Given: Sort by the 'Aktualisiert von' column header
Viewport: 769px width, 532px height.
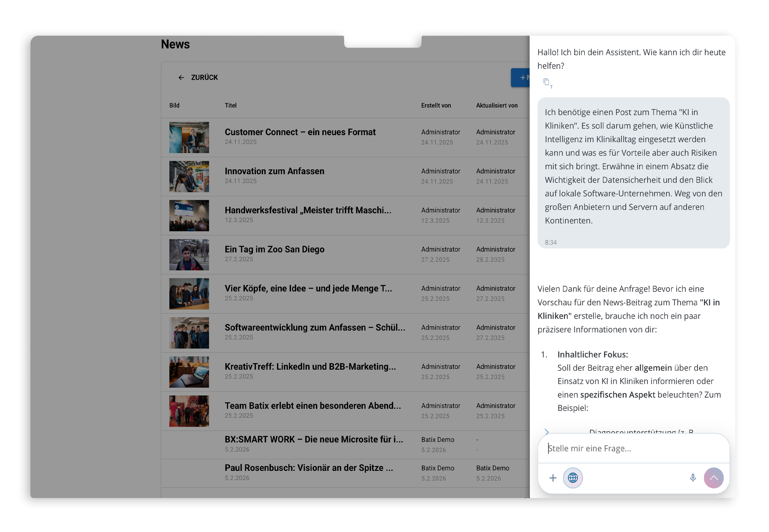Looking at the screenshot, I should 496,105.
